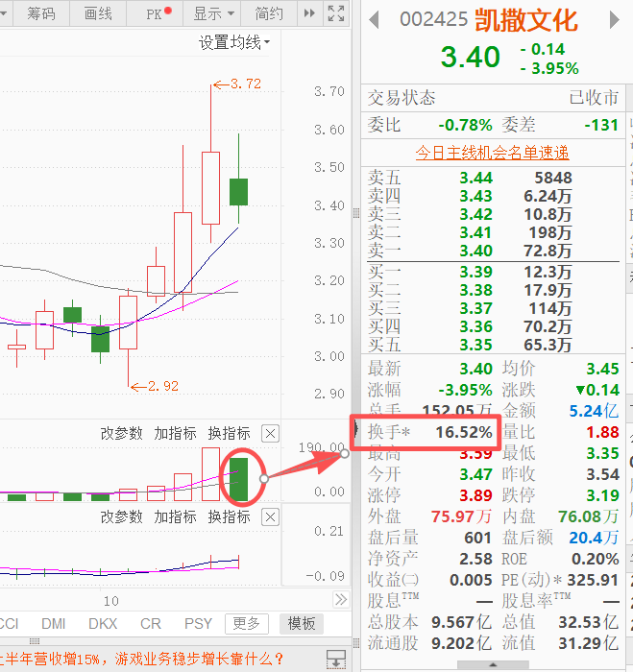Click the 净资产 2.58 value
The width and height of the screenshot is (633, 672).
475,560
